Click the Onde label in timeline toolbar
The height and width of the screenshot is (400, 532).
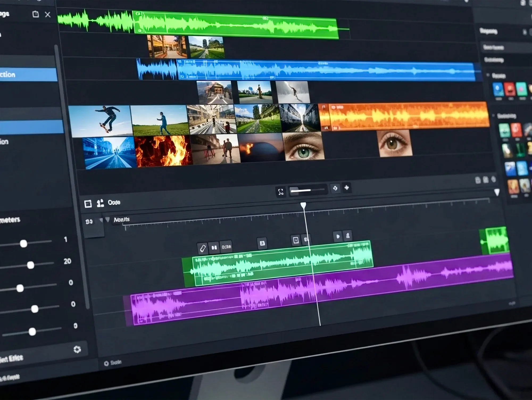tap(114, 203)
